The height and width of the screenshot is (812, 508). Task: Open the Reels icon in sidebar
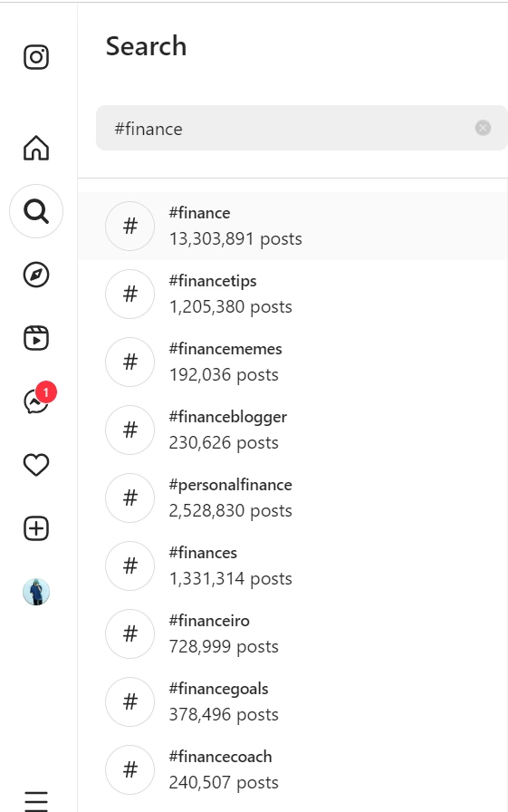[36, 338]
